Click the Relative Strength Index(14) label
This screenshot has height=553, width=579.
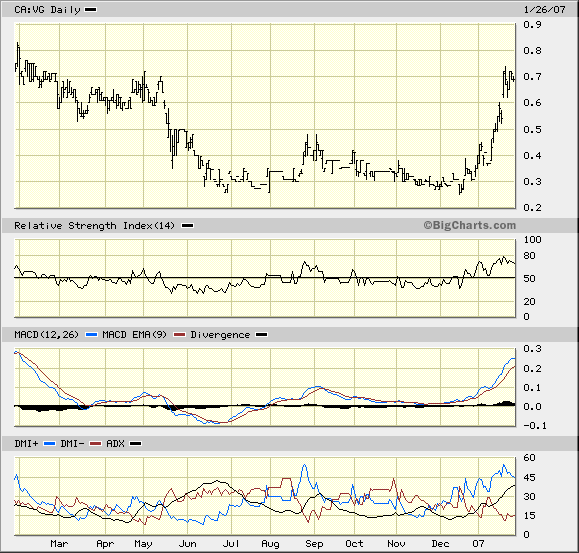[x=95, y=226]
